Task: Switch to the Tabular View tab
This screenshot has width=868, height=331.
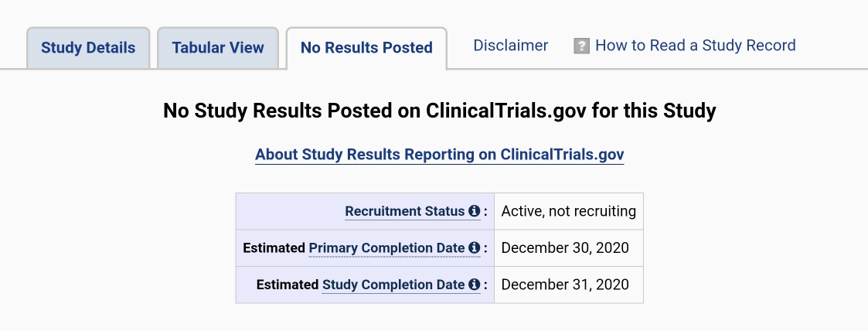Action: point(218,48)
